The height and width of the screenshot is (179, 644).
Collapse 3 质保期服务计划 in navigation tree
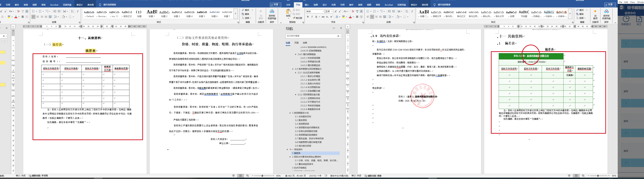click(x=290, y=113)
